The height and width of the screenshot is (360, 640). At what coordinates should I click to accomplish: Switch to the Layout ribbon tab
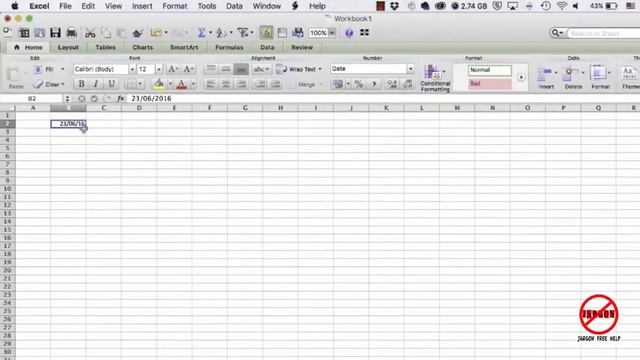68,47
